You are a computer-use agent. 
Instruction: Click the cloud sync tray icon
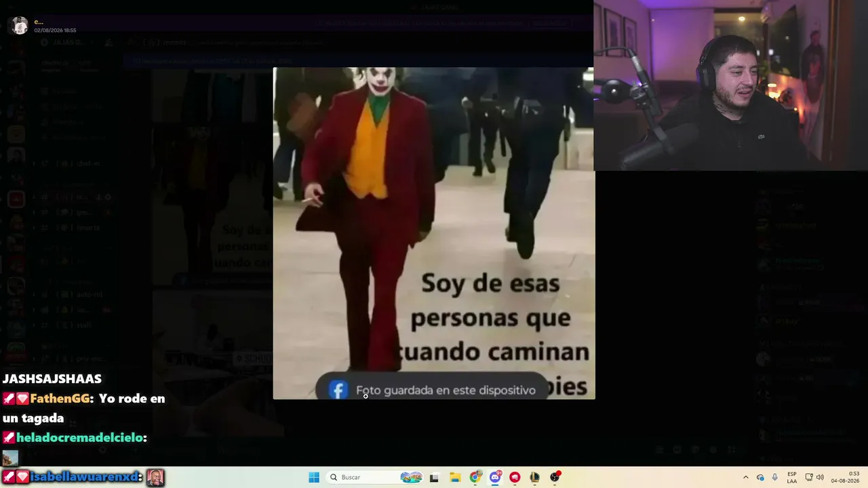click(x=760, y=477)
